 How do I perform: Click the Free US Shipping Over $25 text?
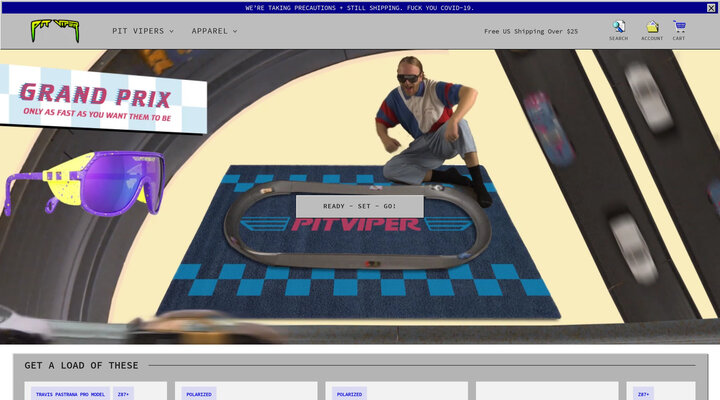coord(530,31)
